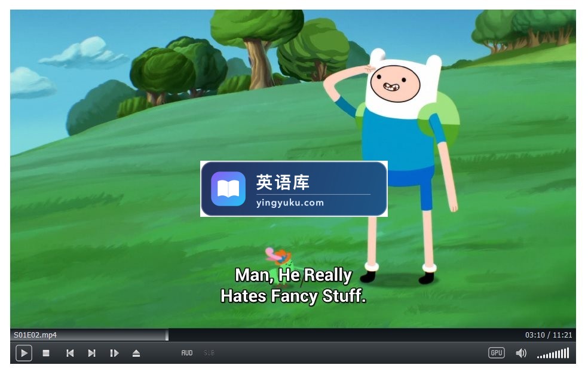This screenshot has height=377, width=588.
Task: Skip to the previous file
Action: (x=70, y=353)
